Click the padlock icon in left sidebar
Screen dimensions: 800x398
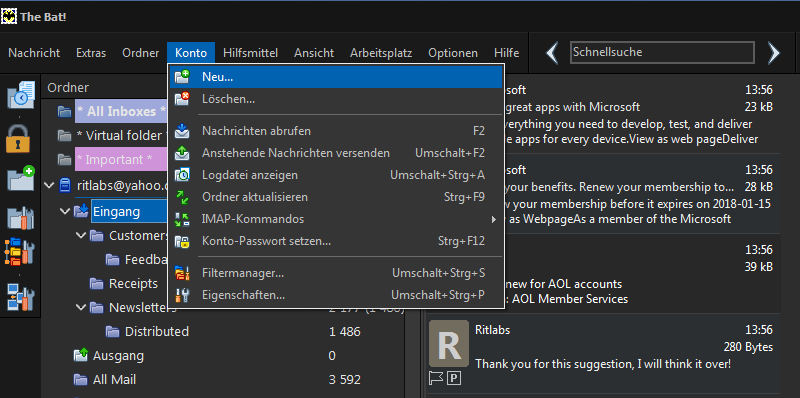[18, 138]
